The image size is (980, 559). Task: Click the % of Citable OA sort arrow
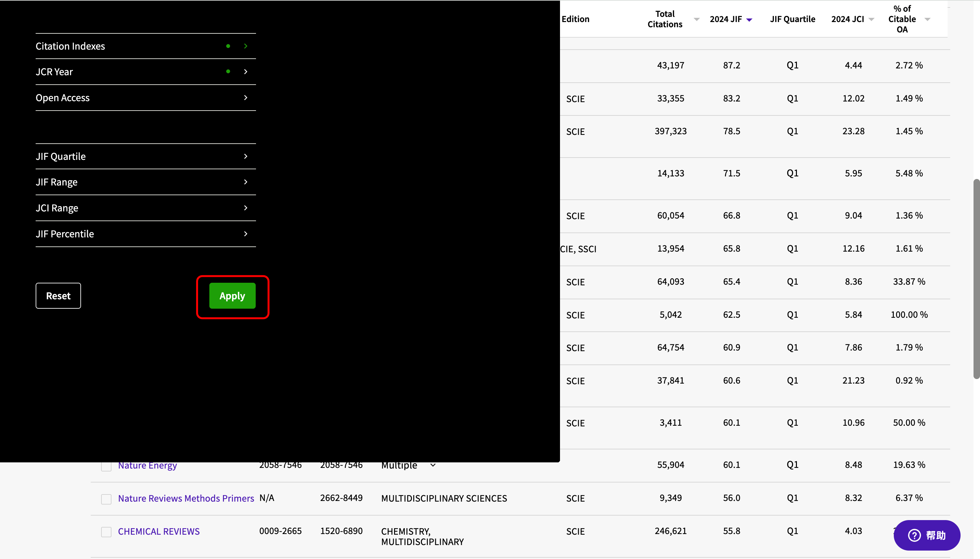(x=927, y=19)
